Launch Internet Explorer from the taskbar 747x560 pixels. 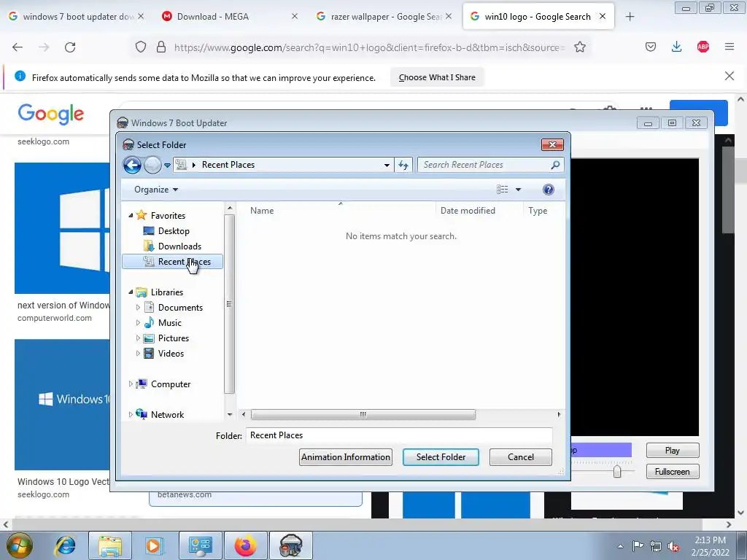click(x=65, y=545)
